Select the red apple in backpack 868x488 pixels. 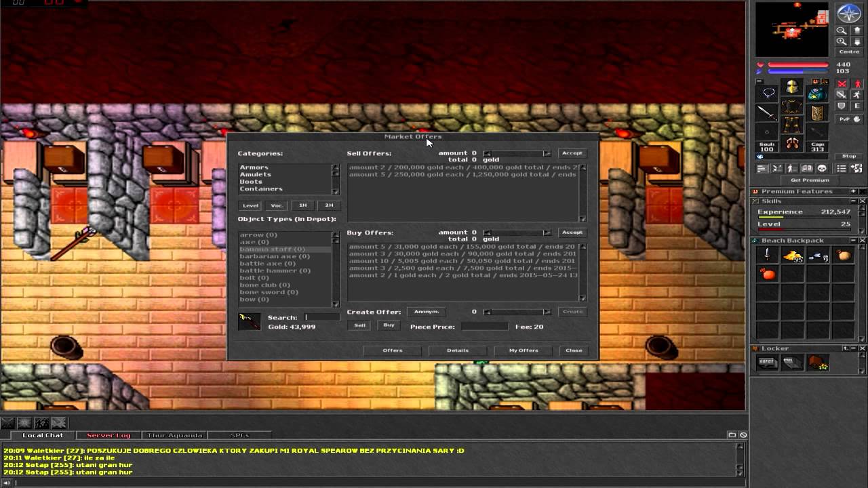[768, 274]
